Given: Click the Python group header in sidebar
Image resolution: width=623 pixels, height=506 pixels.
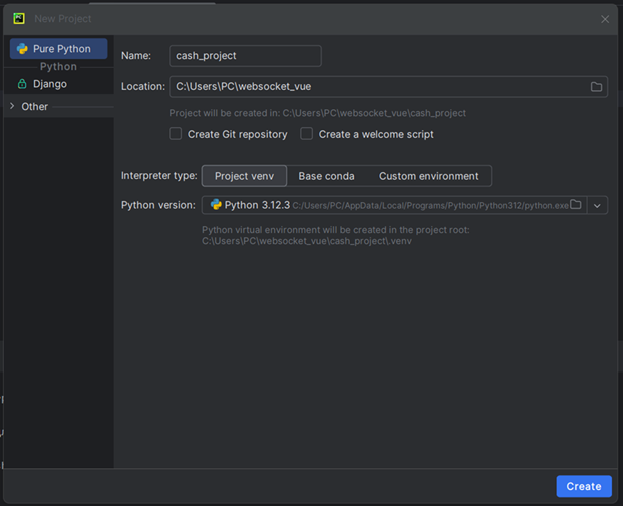Looking at the screenshot, I should coord(58,67).
